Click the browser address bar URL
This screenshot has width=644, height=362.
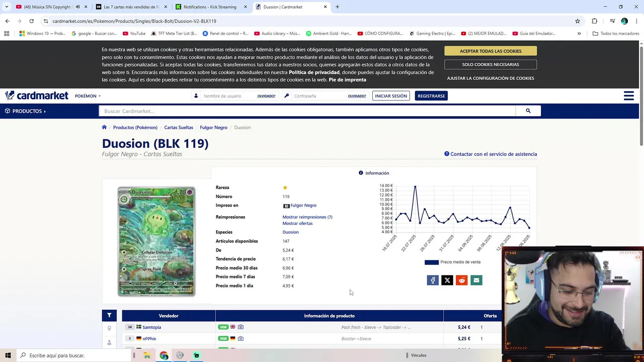pyautogui.click(x=134, y=21)
